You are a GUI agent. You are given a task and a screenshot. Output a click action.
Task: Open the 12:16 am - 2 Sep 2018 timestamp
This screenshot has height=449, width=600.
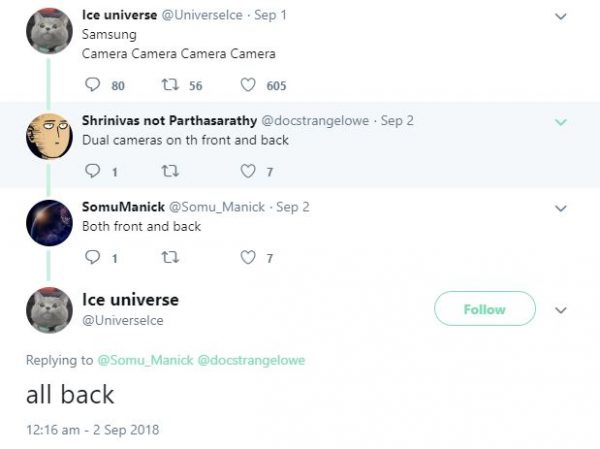coord(93,429)
